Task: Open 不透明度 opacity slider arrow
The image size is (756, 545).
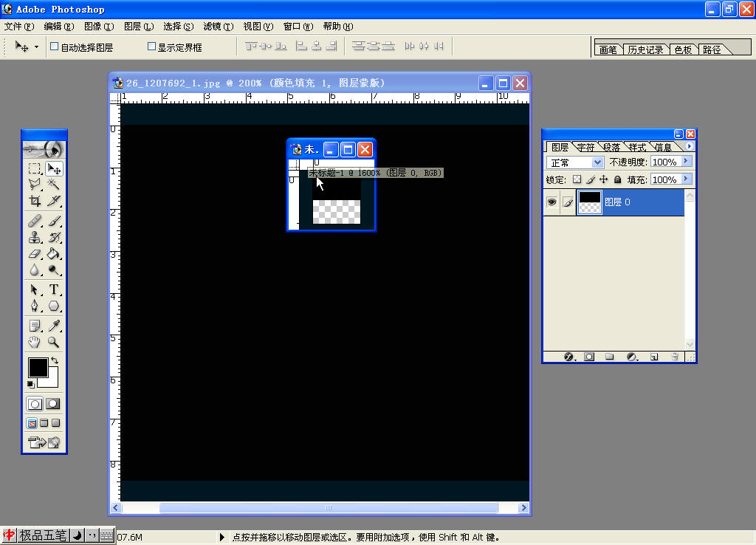Action: (x=687, y=162)
